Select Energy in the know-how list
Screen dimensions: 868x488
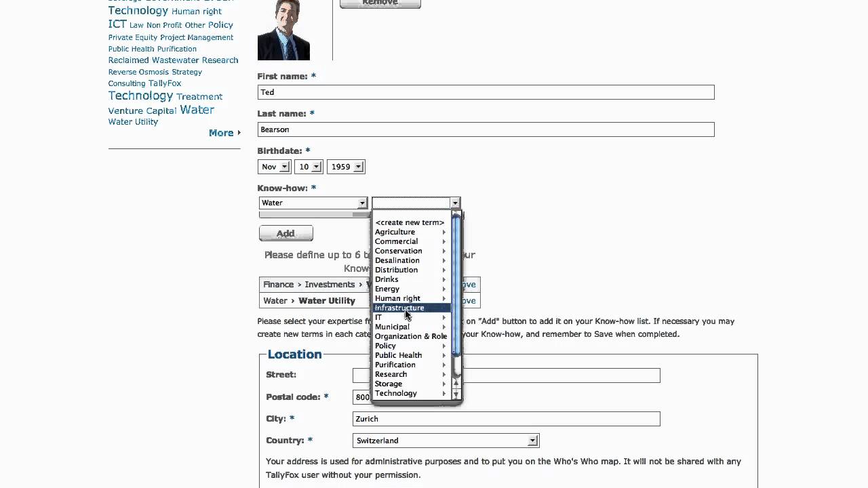click(x=387, y=289)
